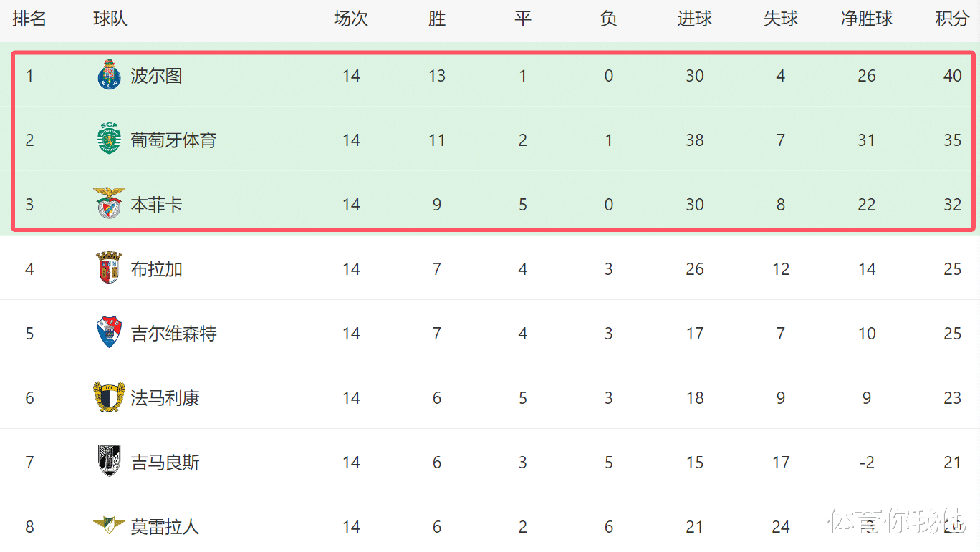This screenshot has height=552, width=980.
Task: Click the Guimarães club crest icon
Action: (109, 461)
